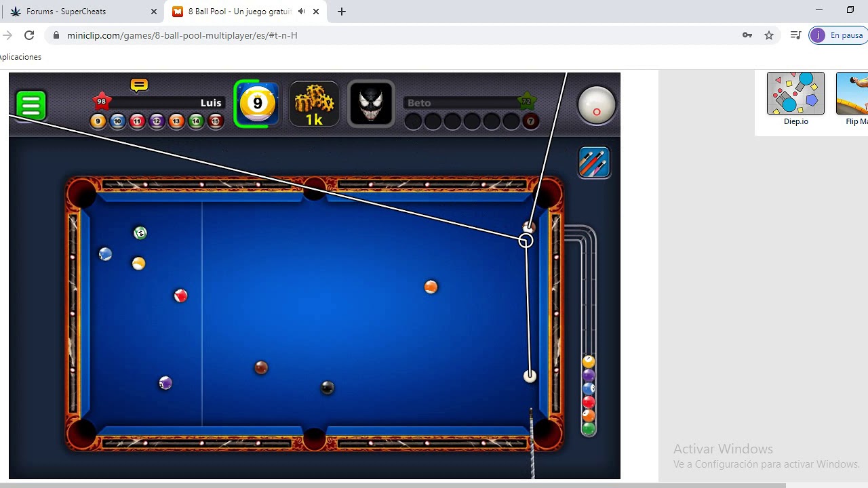This screenshot has height=488, width=868.
Task: Bookmark this page with the star
Action: (769, 35)
